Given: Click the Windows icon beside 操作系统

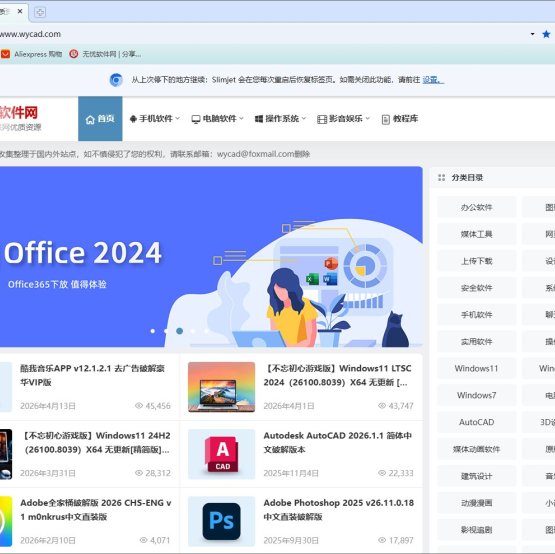Looking at the screenshot, I should coord(259,119).
